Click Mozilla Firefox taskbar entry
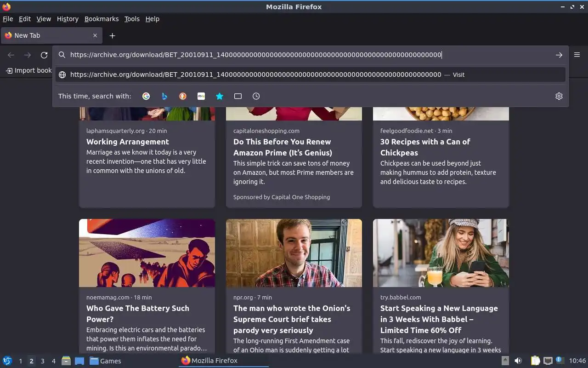 point(224,361)
